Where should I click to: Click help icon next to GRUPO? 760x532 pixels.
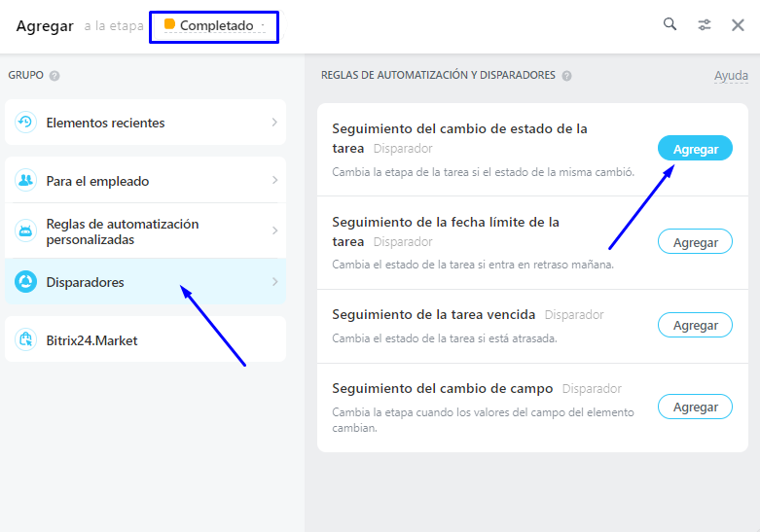point(54,76)
